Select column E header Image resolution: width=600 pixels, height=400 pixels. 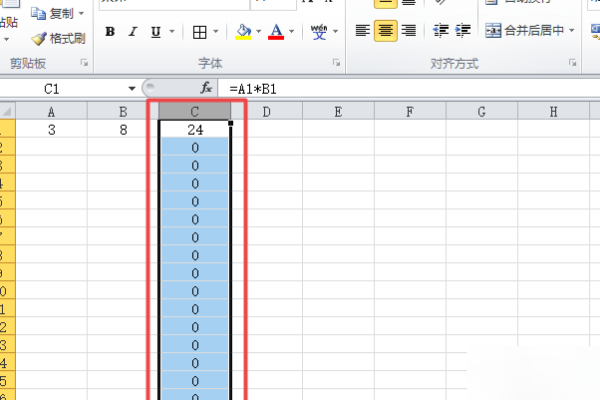point(338,112)
